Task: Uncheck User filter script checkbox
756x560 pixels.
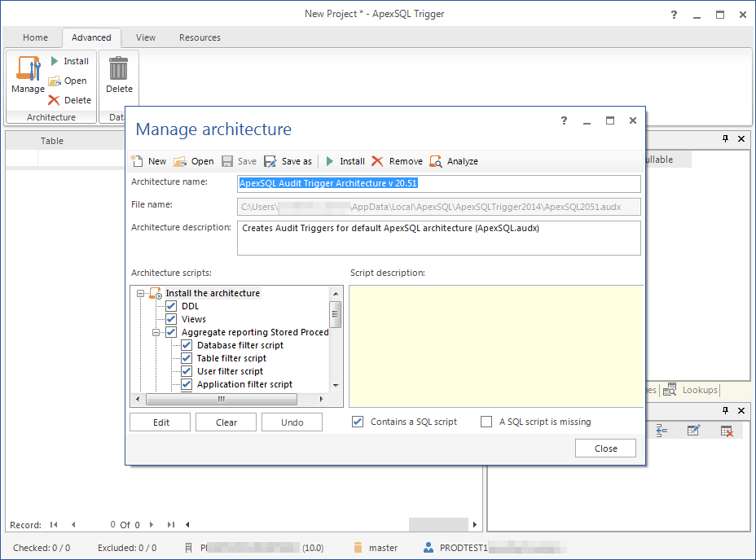Action: click(187, 371)
